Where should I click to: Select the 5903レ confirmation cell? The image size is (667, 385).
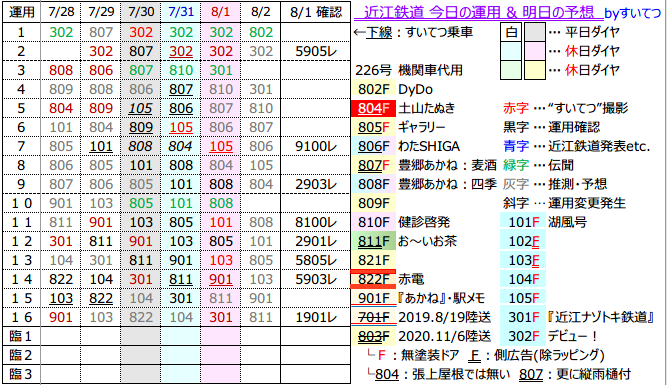316,279
